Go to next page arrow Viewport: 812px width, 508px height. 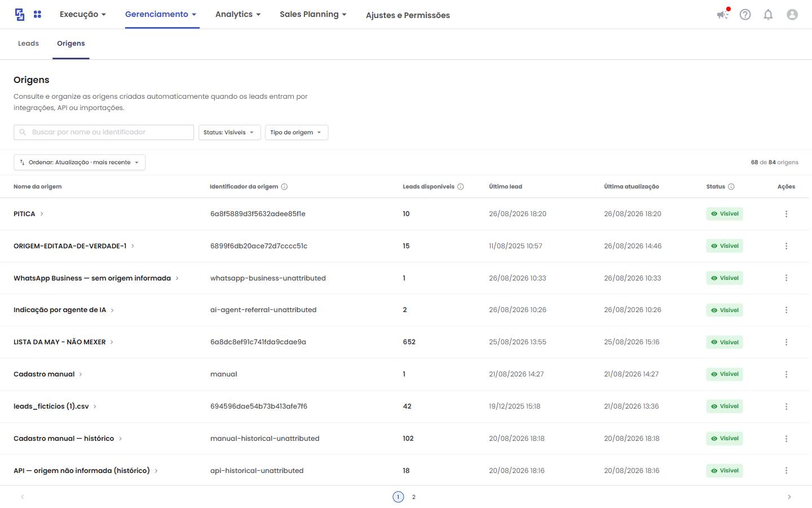[789, 497]
